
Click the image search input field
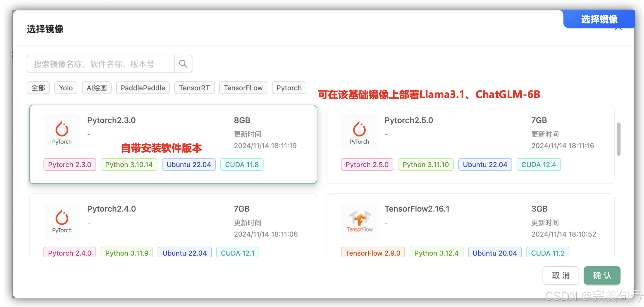coord(101,64)
